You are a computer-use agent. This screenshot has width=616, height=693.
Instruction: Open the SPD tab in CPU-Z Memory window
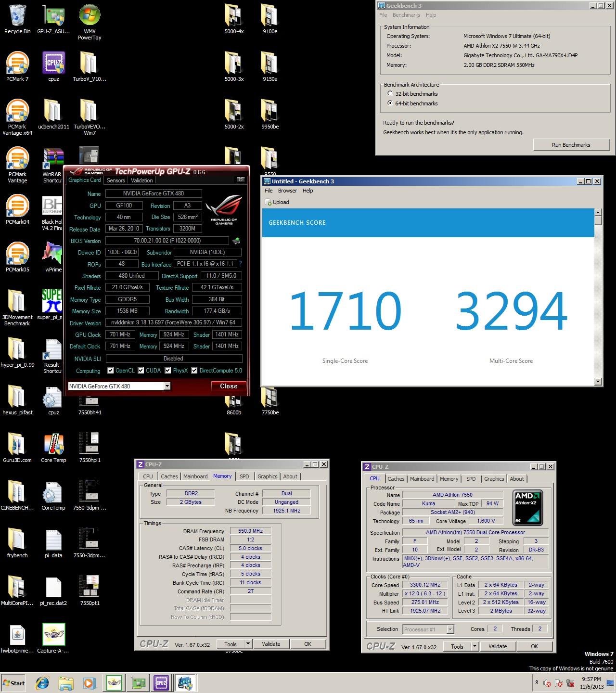[244, 476]
